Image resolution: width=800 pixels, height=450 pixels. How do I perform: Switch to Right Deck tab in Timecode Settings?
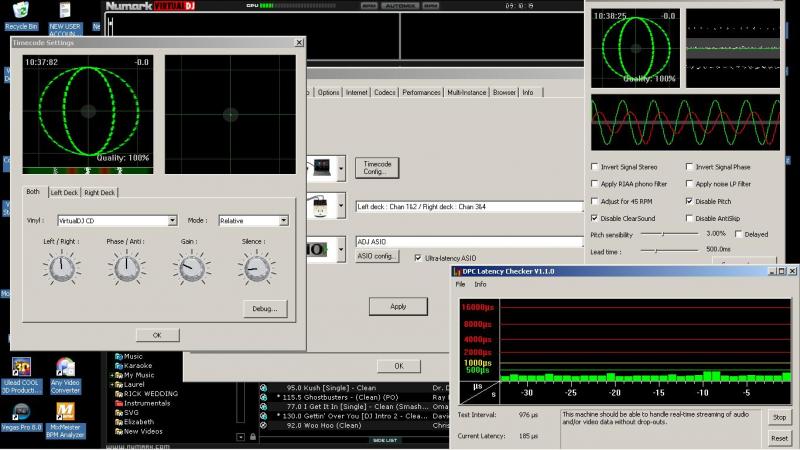[99, 192]
